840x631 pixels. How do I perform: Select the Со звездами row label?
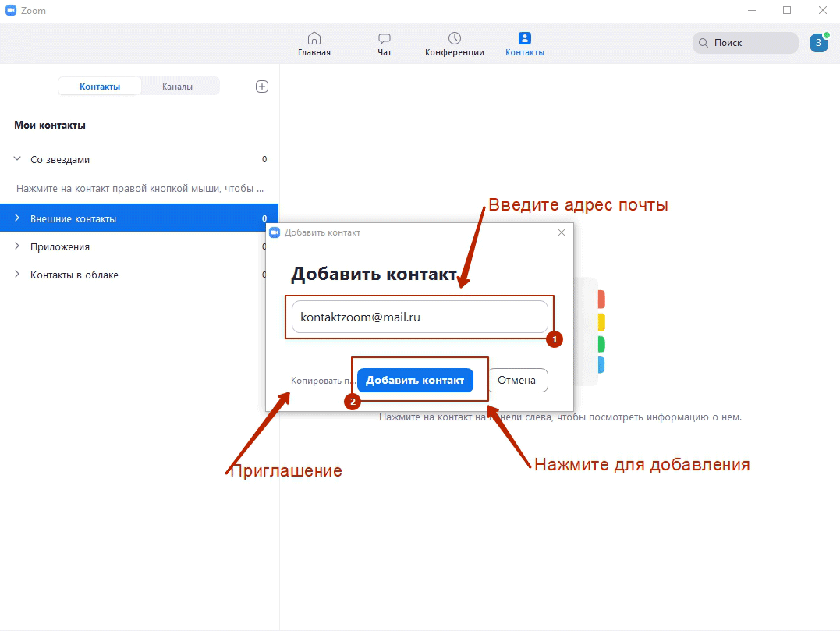coord(60,160)
